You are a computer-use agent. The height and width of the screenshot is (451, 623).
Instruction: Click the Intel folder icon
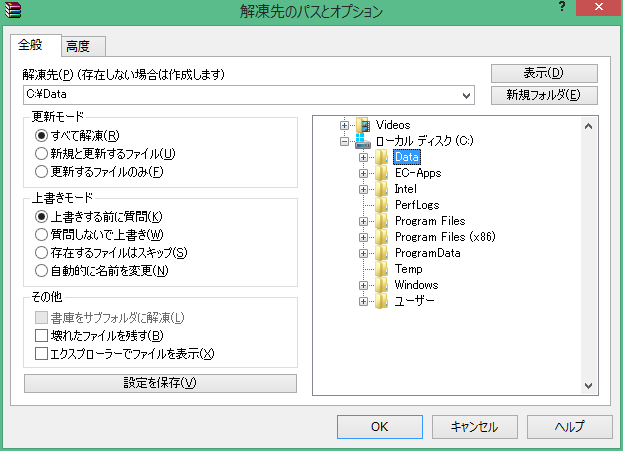(x=382, y=189)
